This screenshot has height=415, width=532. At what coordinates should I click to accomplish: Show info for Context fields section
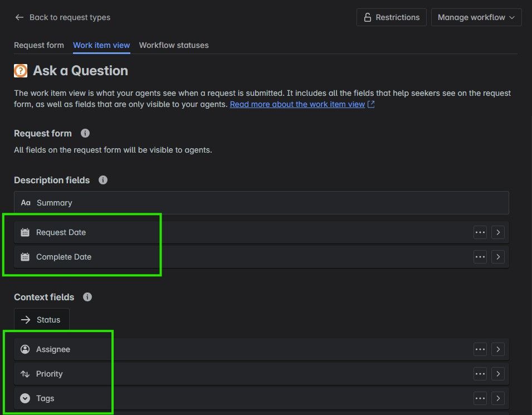pyautogui.click(x=87, y=297)
